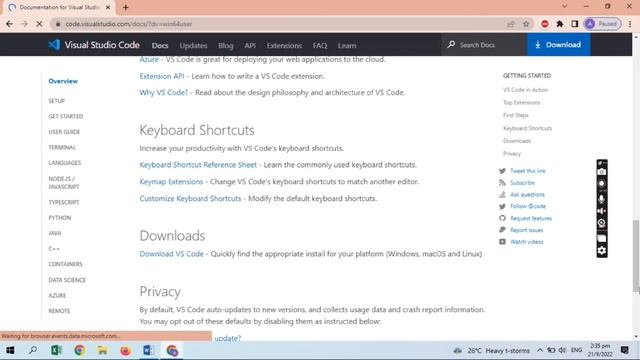
Task: Open the Keymap Extensions link
Action: point(171,181)
